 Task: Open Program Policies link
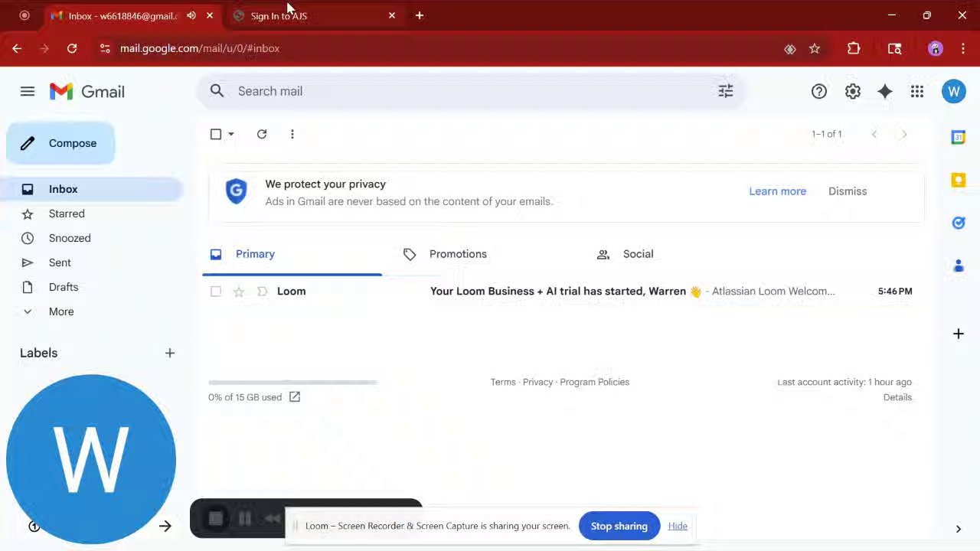(594, 382)
